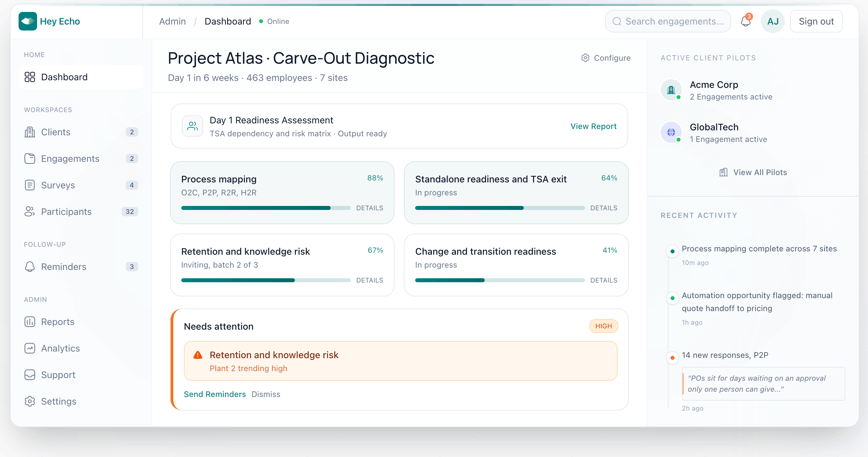This screenshot has height=457, width=868.
Task: Click the Clients building icon
Action: 30,132
